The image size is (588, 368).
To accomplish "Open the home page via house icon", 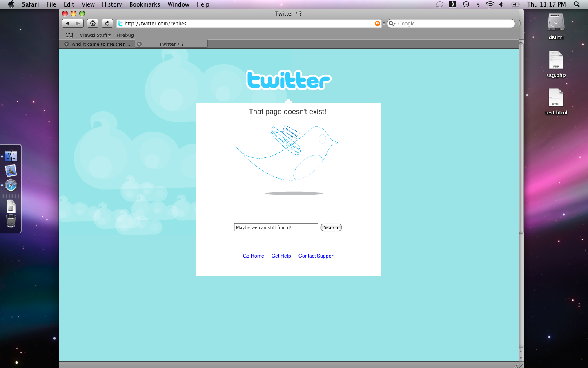I will point(93,23).
